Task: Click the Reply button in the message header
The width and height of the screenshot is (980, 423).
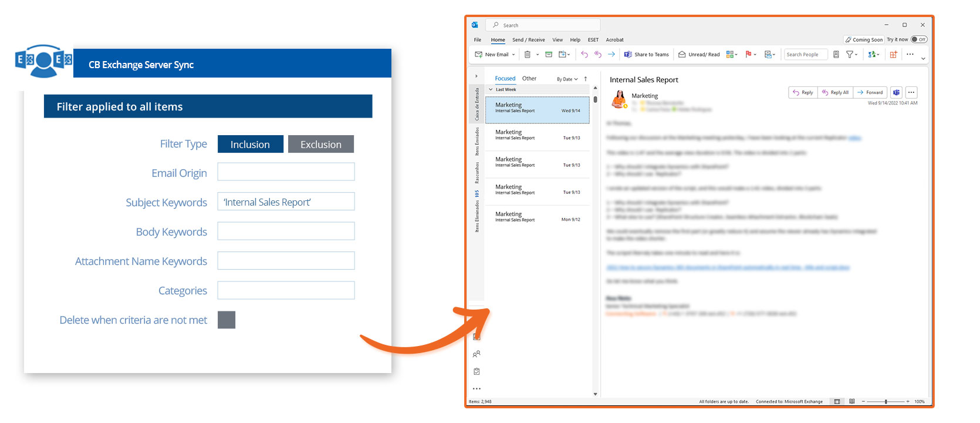Action: (x=803, y=92)
